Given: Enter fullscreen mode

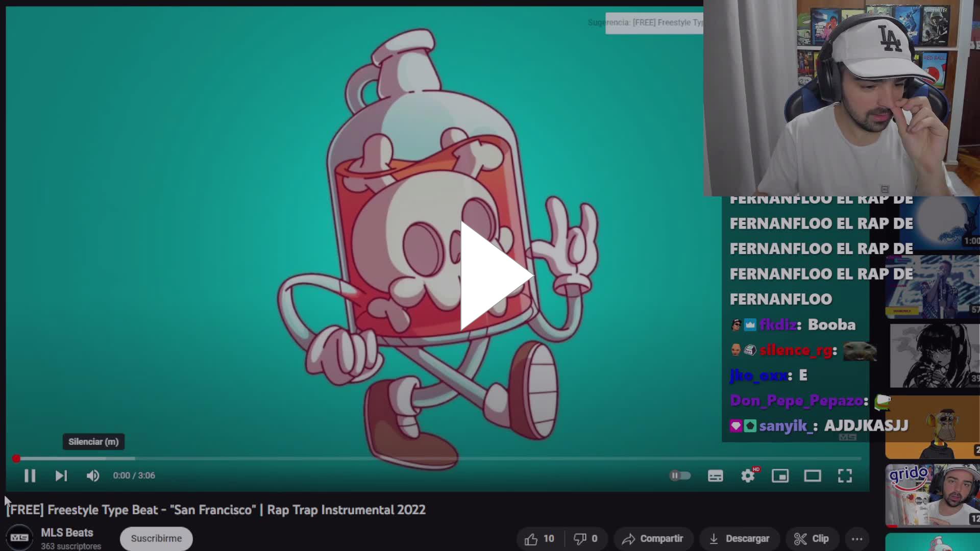Looking at the screenshot, I should [846, 475].
